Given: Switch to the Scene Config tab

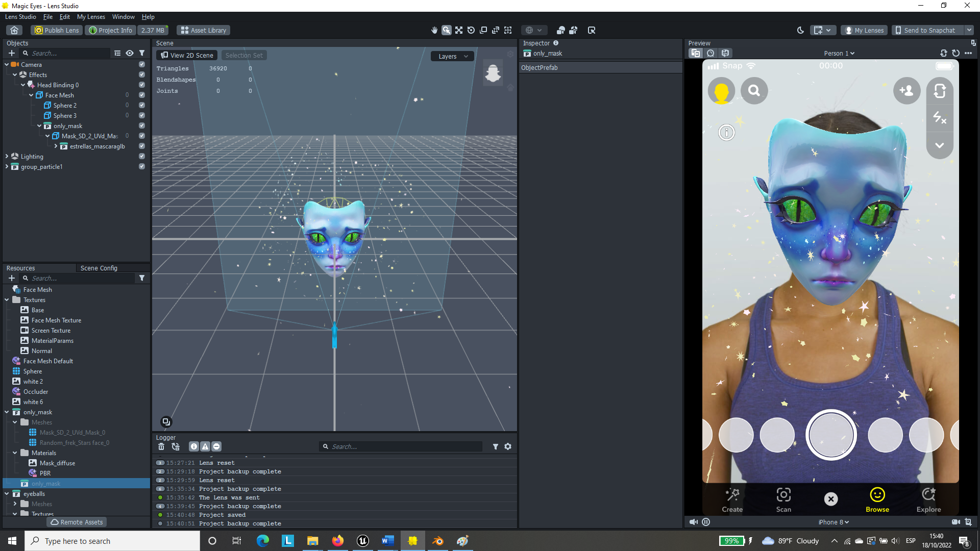Looking at the screenshot, I should 99,268.
